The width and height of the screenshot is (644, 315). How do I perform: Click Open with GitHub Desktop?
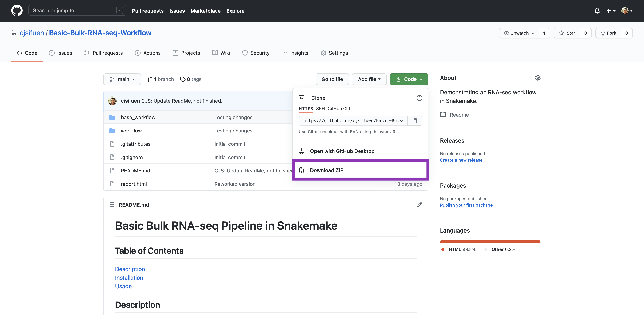[360, 151]
